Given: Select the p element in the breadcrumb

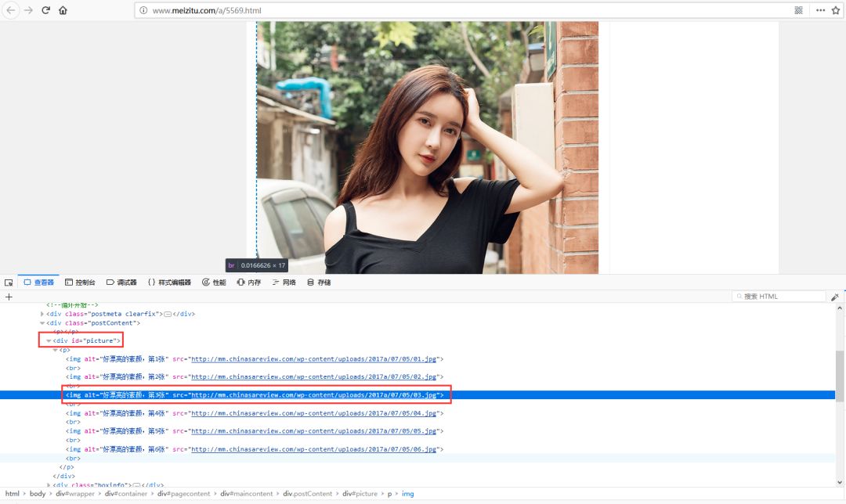Looking at the screenshot, I should tap(389, 494).
